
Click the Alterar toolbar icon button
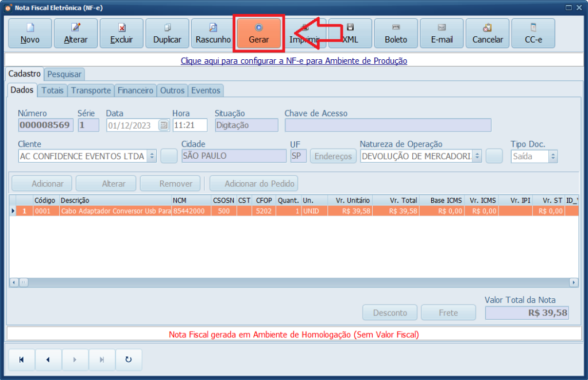click(76, 33)
